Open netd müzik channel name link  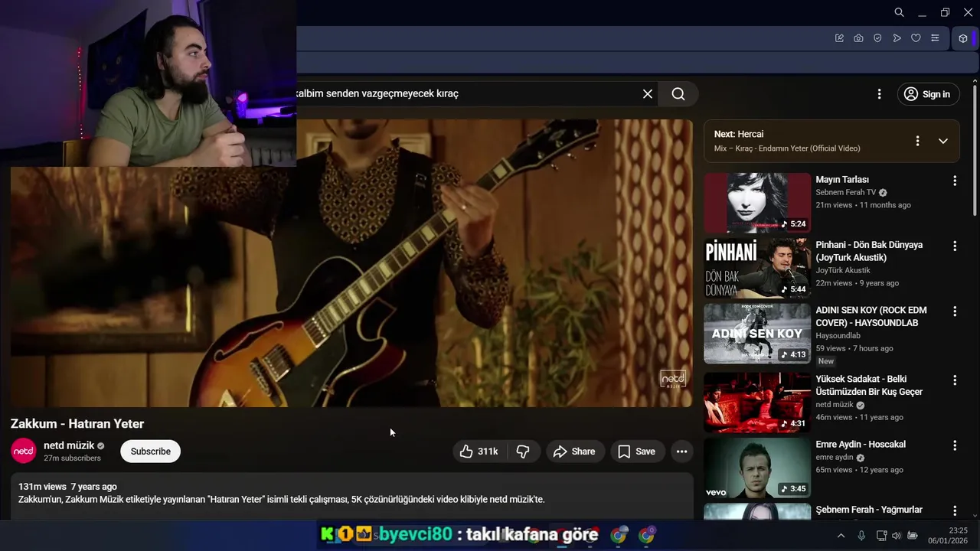pos(69,445)
